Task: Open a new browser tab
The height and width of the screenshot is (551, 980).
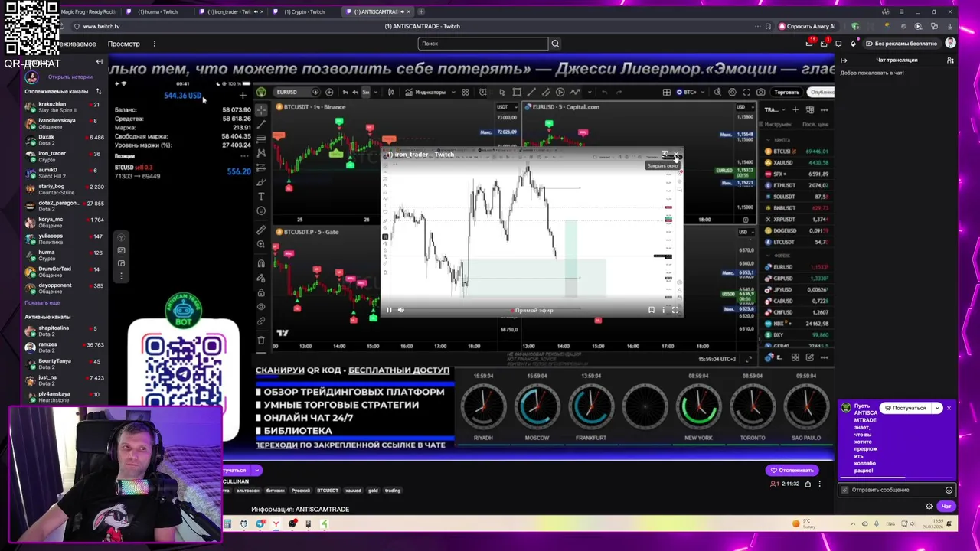Action: [421, 11]
